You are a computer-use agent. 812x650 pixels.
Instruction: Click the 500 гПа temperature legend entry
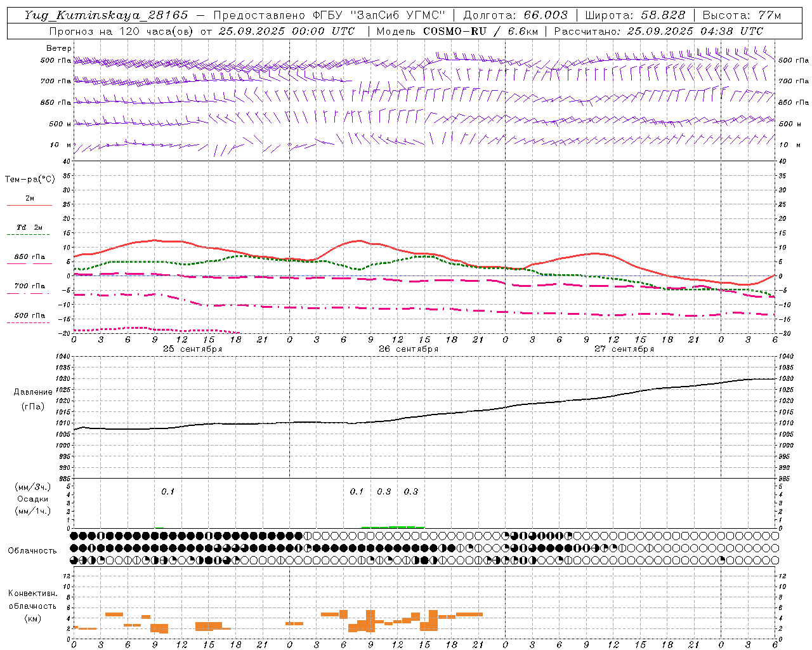point(30,315)
